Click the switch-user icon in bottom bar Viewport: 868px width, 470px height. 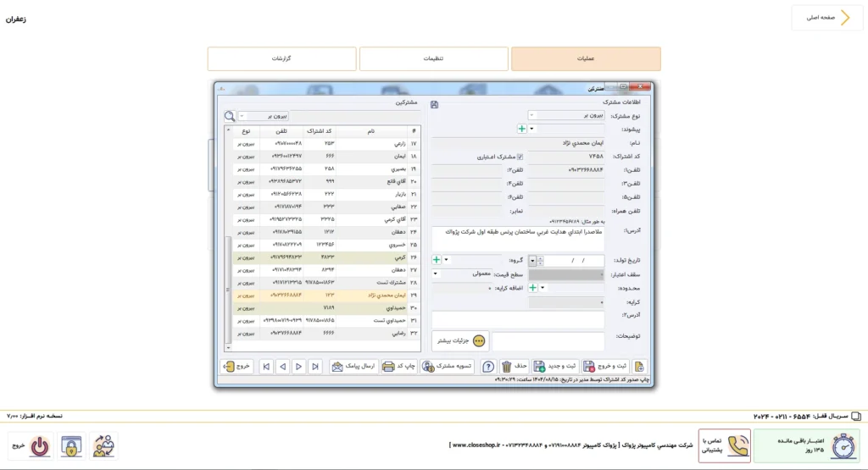click(103, 445)
